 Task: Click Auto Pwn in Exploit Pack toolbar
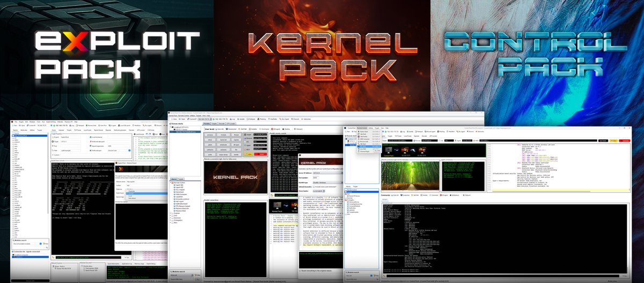click(103, 125)
